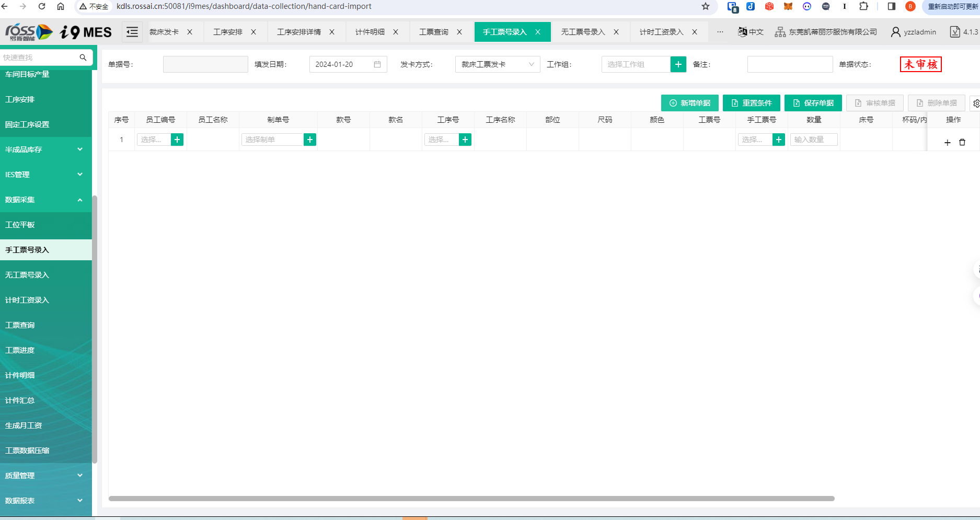Switch to the 计时工资录入 tab

[x=662, y=32]
